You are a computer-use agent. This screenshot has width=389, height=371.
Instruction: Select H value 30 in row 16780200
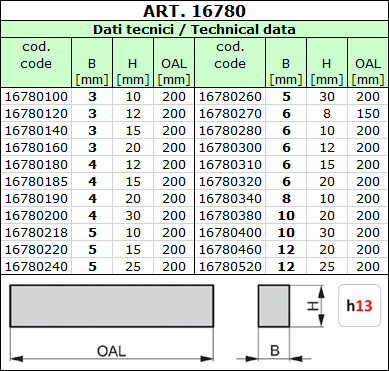[x=133, y=216]
